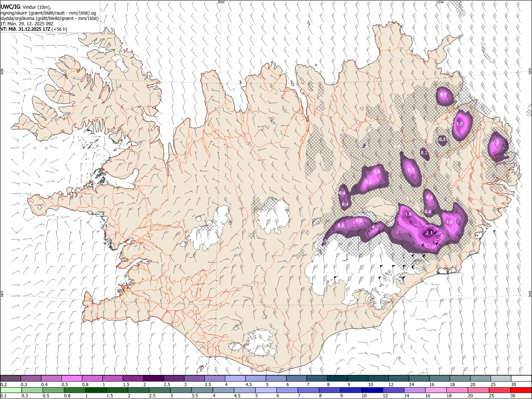Click the large white Vatnajökull glacier area
The image size is (532, 399).
click(x=353, y=266)
